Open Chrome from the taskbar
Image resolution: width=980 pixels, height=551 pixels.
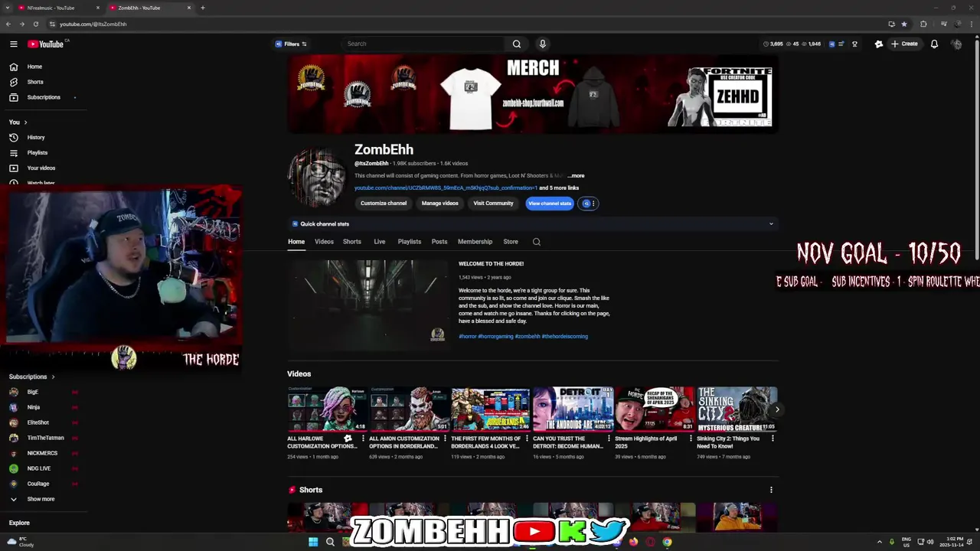click(667, 542)
